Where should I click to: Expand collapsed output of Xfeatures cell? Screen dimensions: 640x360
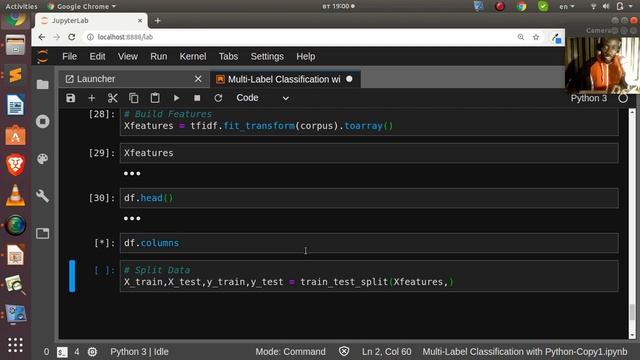[x=132, y=174]
